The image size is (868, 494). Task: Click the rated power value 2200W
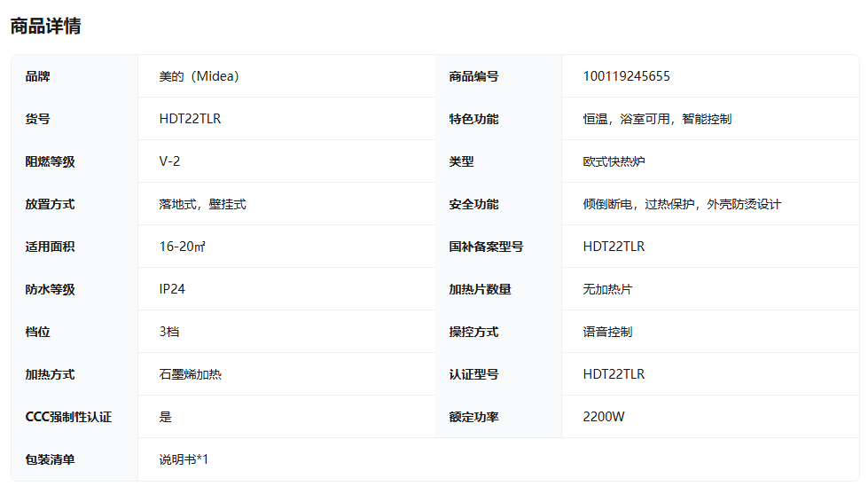(x=604, y=417)
